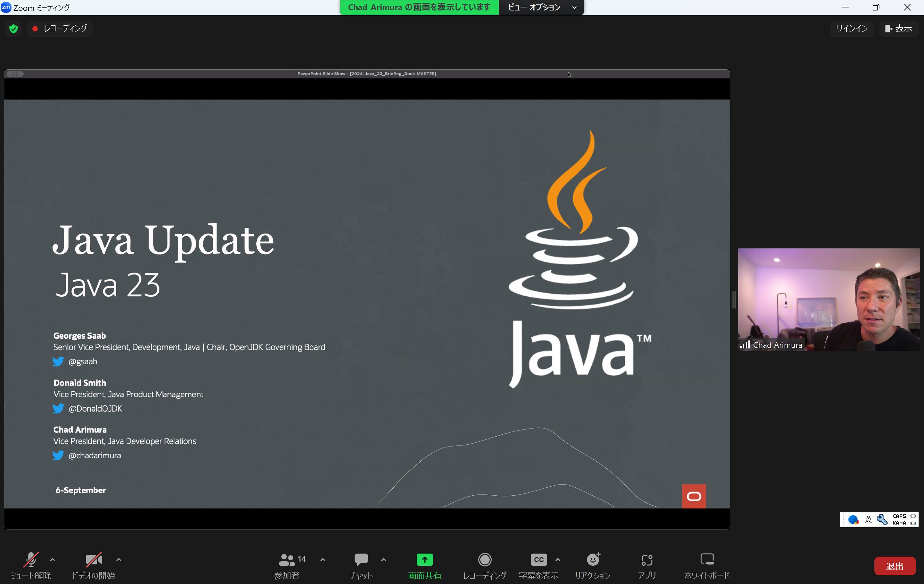Viewport: 924px width, 584px height.
Task: Show captions with the CC button
Action: click(538, 565)
